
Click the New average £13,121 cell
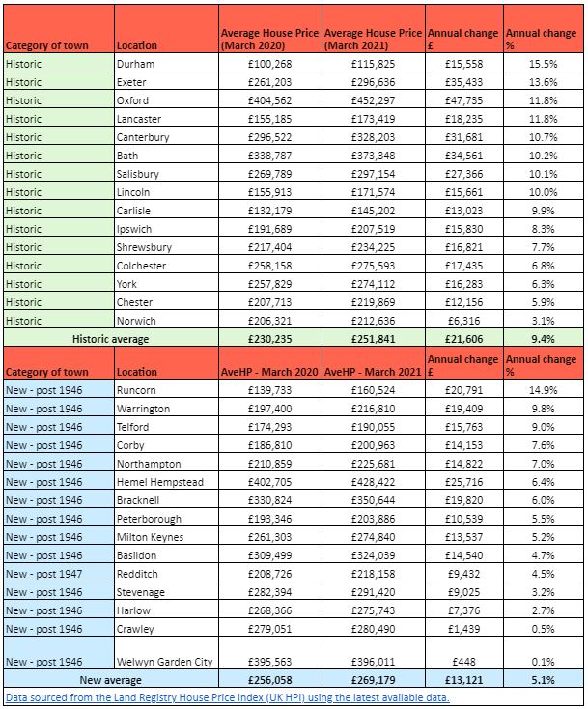pos(464,679)
